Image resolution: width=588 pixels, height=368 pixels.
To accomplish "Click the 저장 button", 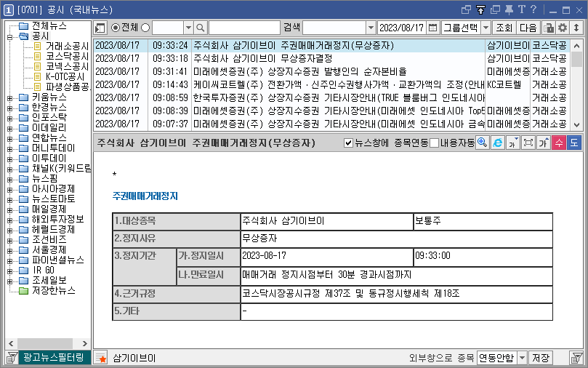I will pyautogui.click(x=540, y=358).
